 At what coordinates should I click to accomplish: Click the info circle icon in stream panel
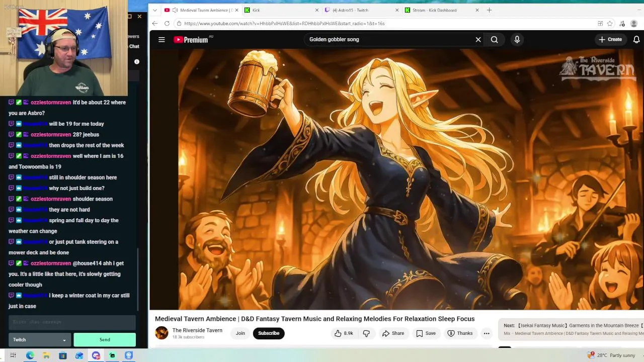[137, 61]
